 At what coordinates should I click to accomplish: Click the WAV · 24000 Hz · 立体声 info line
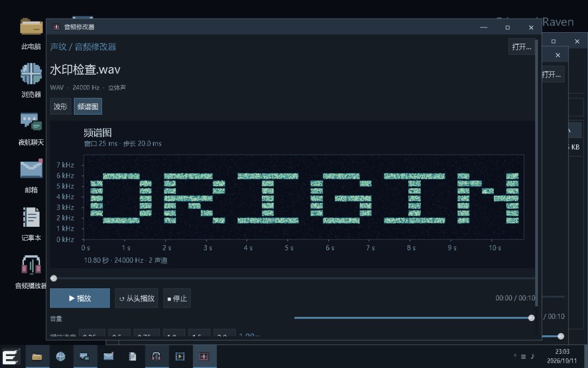88,87
